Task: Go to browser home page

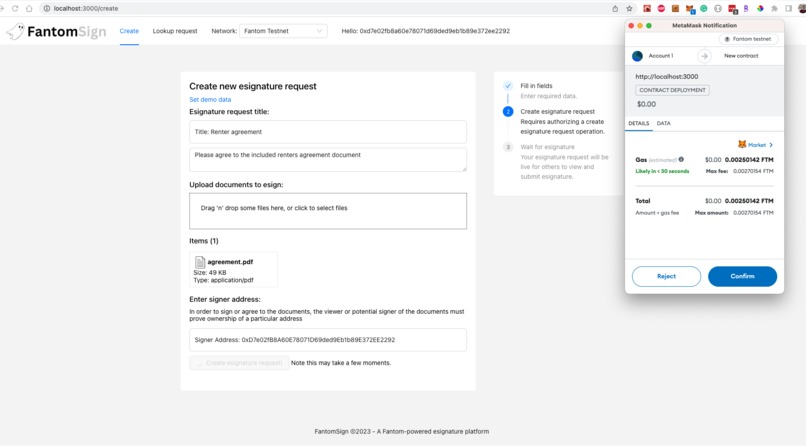Action: coord(29,8)
